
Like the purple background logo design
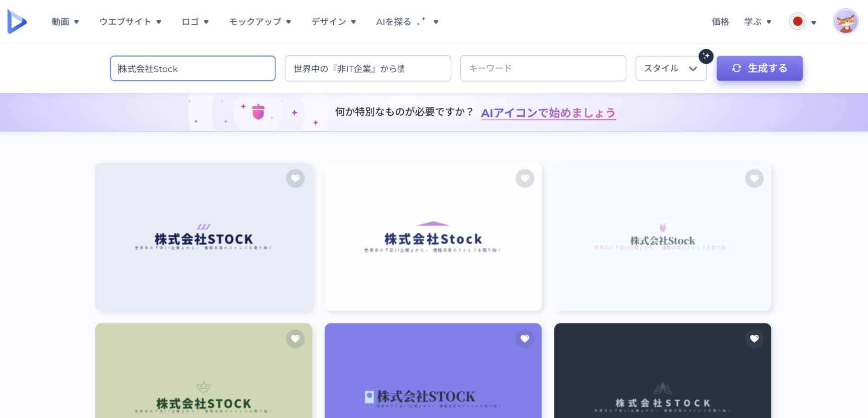(524, 339)
